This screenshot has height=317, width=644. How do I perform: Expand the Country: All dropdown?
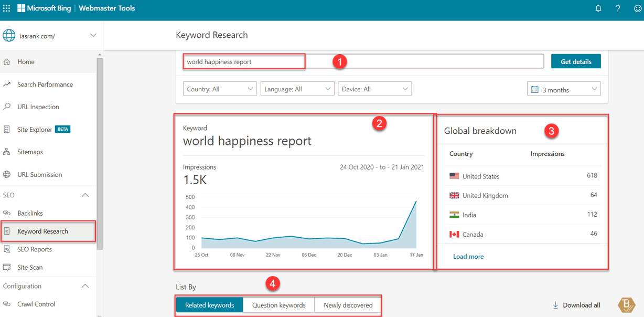tap(220, 89)
